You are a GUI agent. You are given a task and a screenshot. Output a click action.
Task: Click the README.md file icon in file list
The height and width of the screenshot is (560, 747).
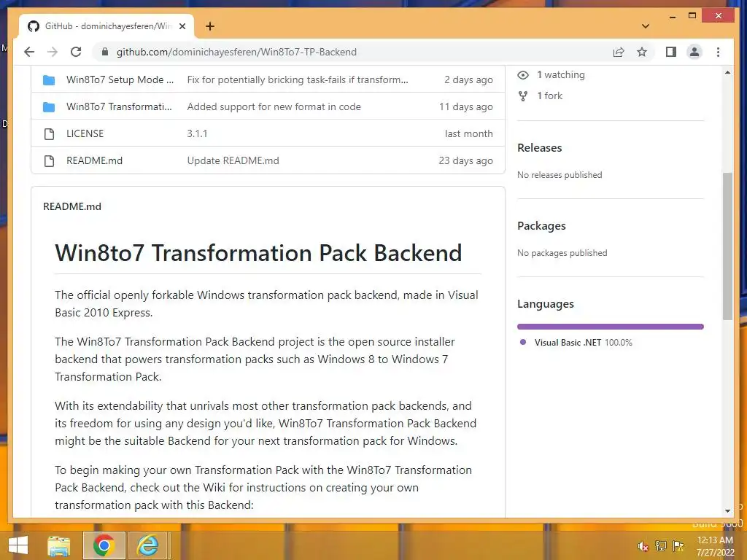[49, 161]
